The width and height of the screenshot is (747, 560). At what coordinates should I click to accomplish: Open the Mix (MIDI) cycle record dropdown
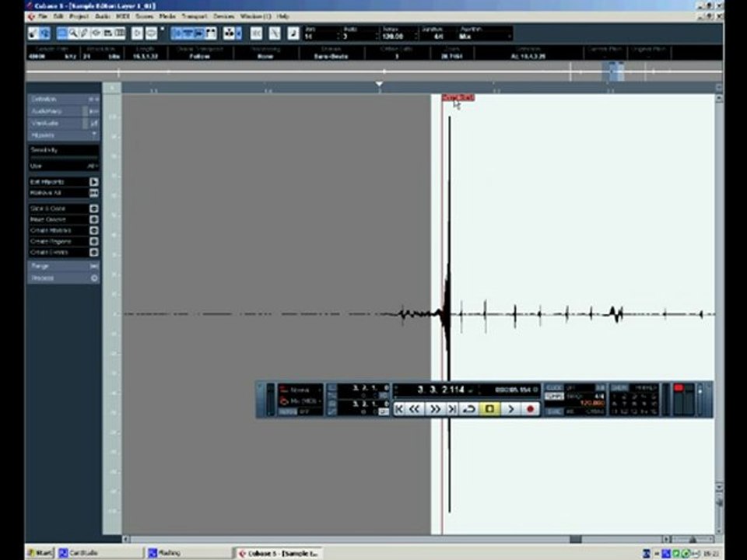point(300,401)
